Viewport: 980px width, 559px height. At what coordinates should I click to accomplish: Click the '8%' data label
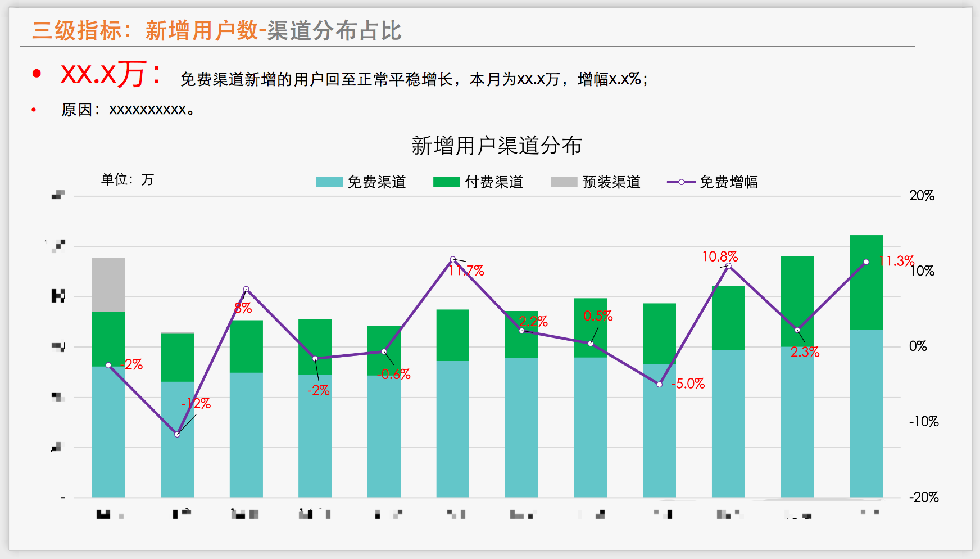click(243, 308)
